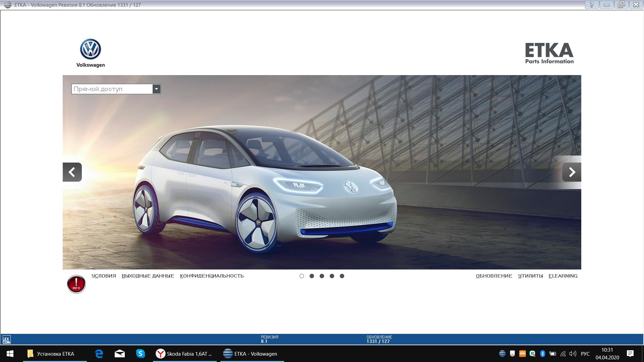The height and width of the screenshot is (362, 644).
Task: Select the second carousel slide dot
Action: point(312,276)
